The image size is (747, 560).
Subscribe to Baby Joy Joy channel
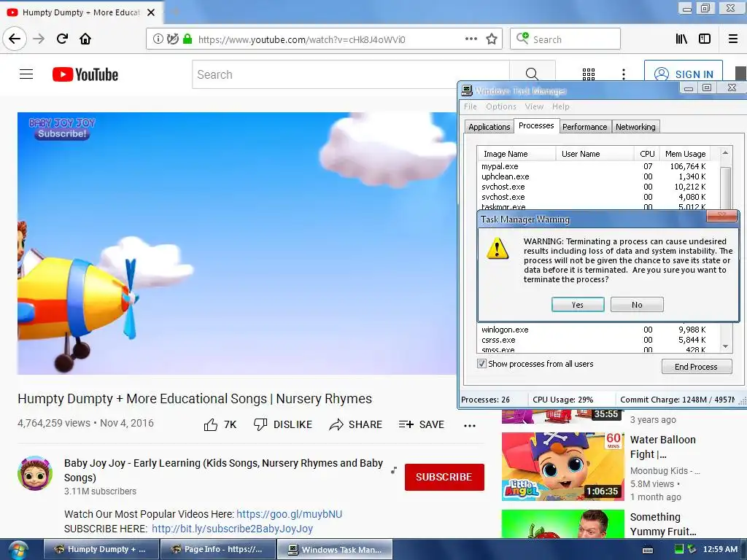point(444,477)
